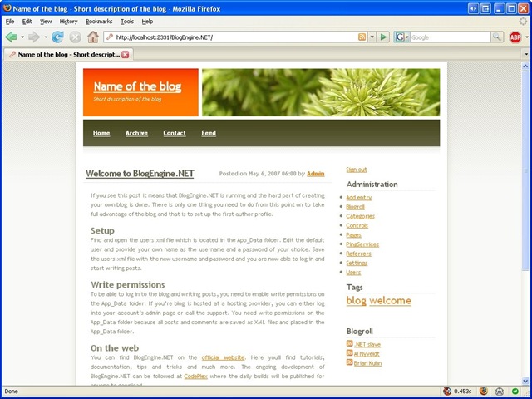Open the Home page icon in toolbar
532x399 pixels.
pos(92,37)
